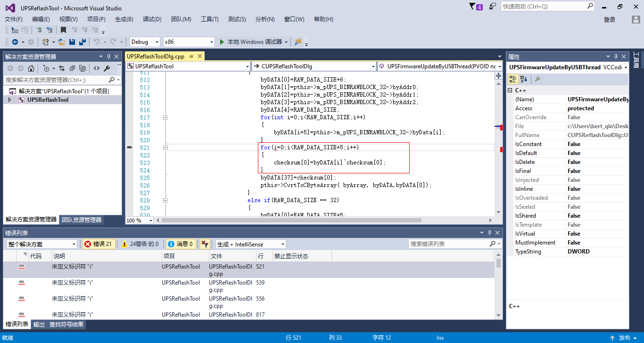This screenshot has height=343, width=644.
Task: Toggle bookmark on current line icon
Action: (63, 30)
